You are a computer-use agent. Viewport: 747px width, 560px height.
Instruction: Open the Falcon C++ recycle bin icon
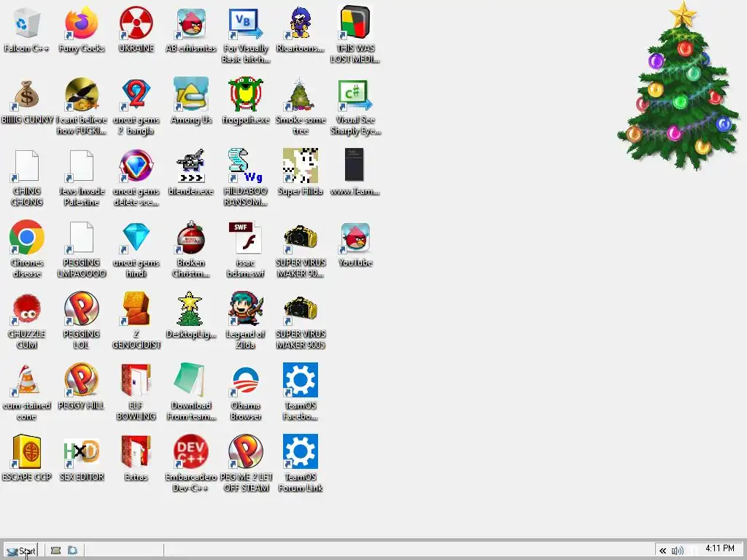(27, 25)
